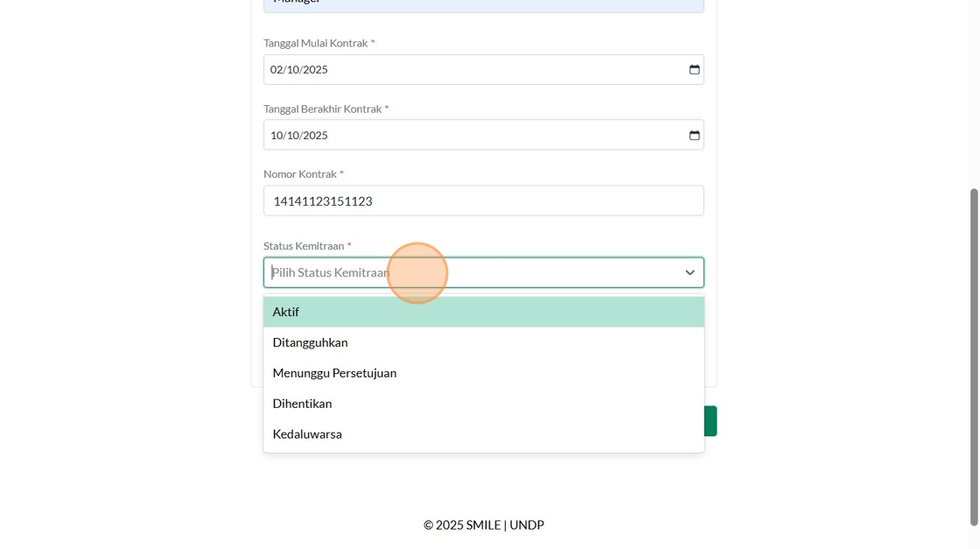The height and width of the screenshot is (549, 980).
Task: Click the green button below the form
Action: 710,421
